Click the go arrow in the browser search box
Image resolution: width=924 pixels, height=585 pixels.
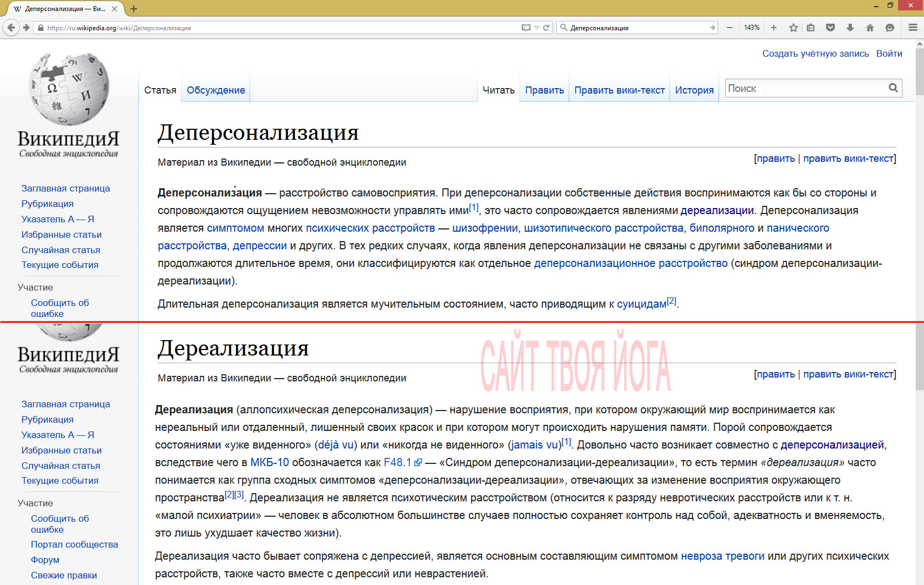pyautogui.click(x=712, y=28)
